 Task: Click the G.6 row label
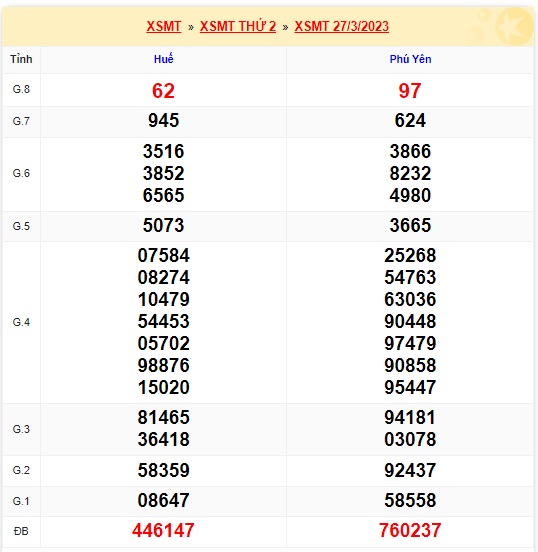tap(21, 173)
